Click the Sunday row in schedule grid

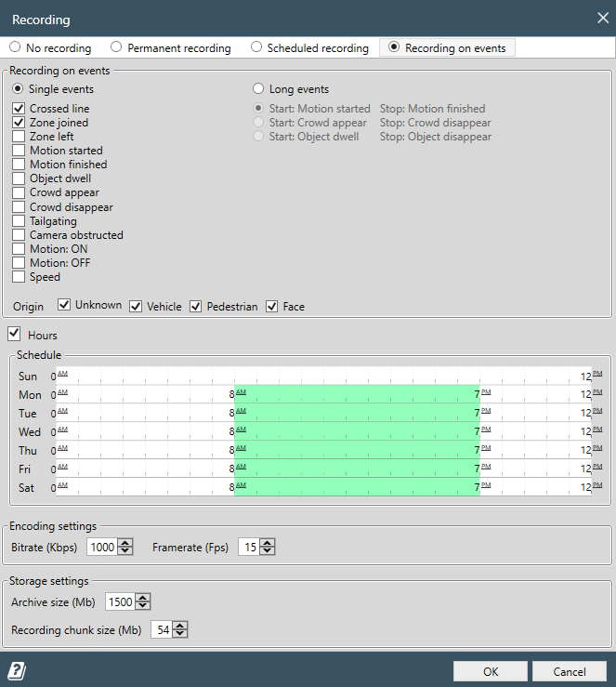tap(325, 376)
